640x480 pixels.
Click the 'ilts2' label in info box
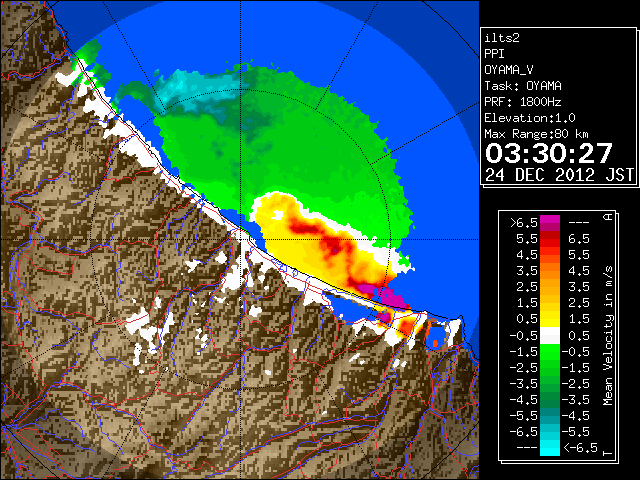click(502, 38)
